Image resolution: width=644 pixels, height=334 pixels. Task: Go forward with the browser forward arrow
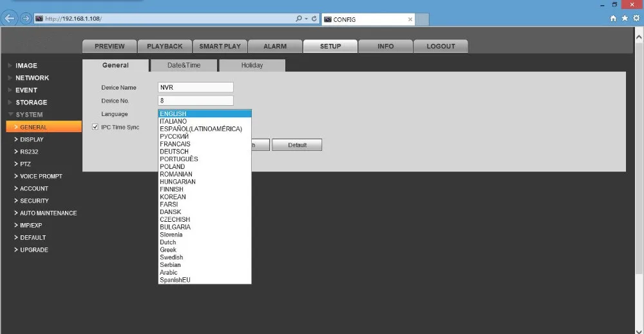(26, 19)
